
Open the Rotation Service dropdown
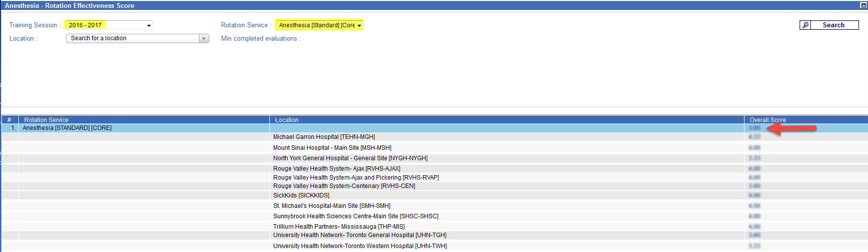[359, 25]
